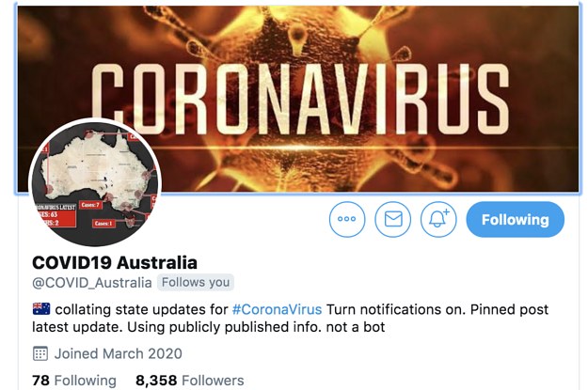Open the Australia map profile picture
This screenshot has height=390, width=588.
(x=95, y=182)
